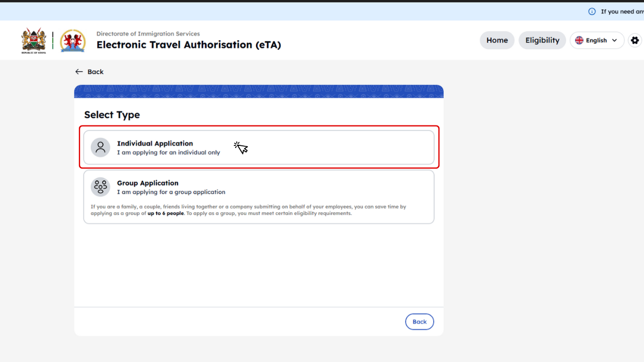Click the Back text link above the form
Viewport: 644px width, 362px height.
click(96, 72)
